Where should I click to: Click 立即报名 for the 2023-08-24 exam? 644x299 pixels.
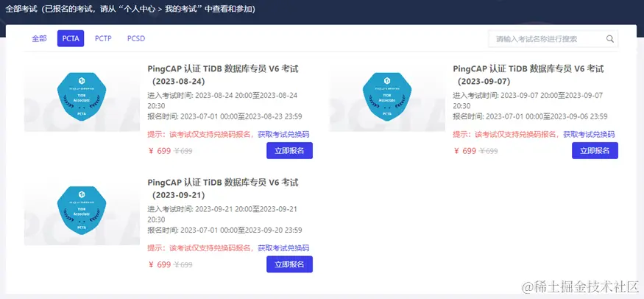pos(289,150)
